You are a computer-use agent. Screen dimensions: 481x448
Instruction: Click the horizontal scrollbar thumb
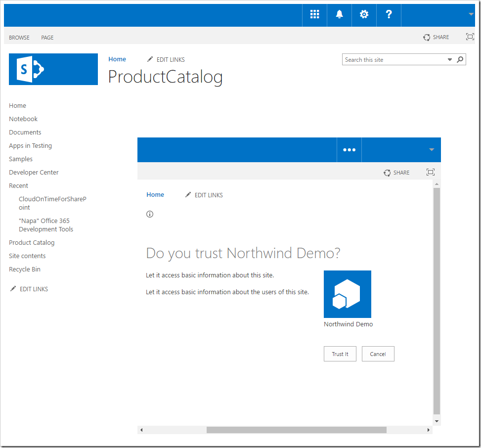(x=296, y=430)
